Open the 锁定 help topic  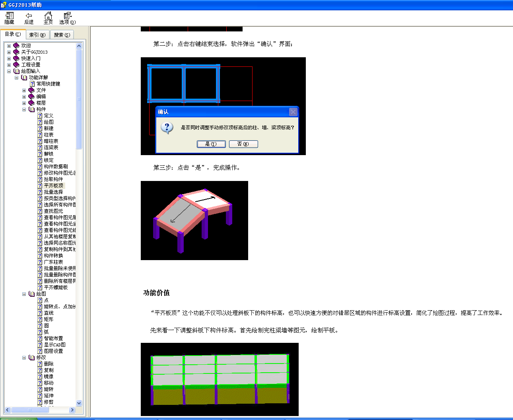49,160
